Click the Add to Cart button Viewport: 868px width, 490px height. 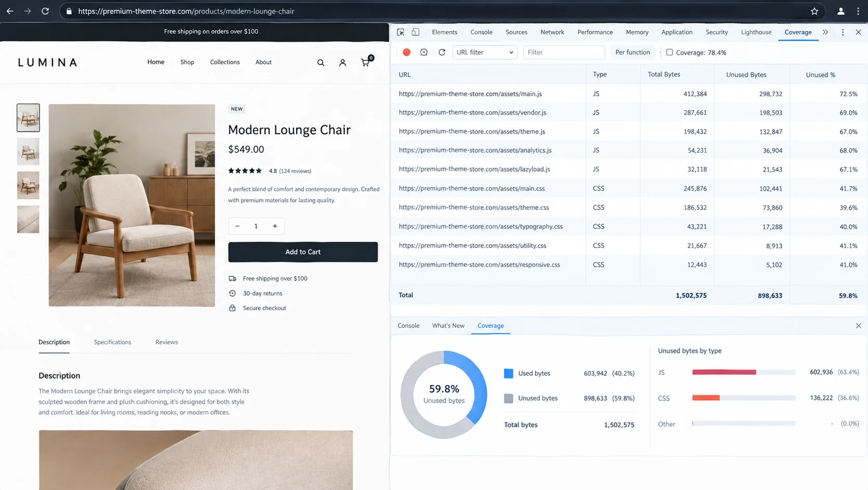(x=303, y=252)
